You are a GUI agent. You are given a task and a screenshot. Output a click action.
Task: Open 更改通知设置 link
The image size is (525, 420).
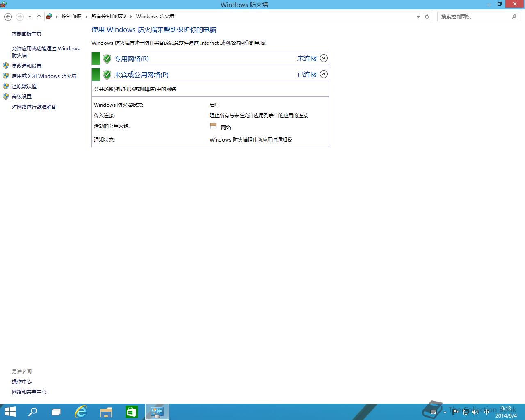27,66
